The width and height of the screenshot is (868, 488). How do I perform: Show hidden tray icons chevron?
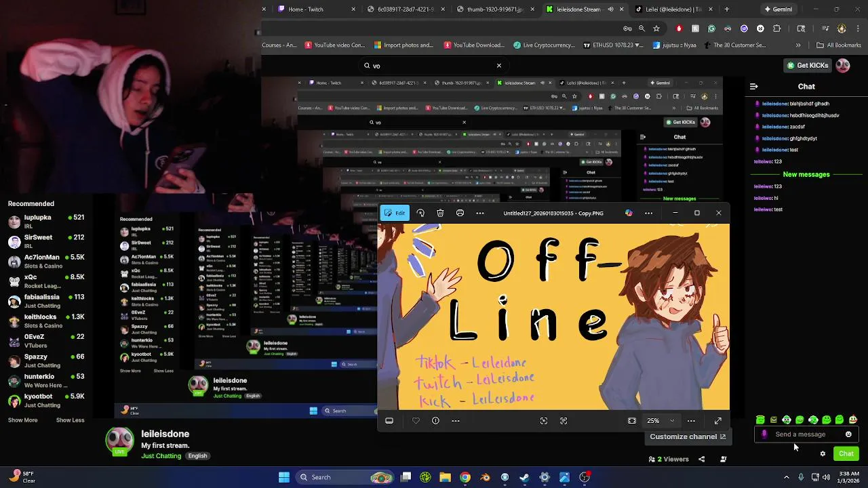click(787, 477)
